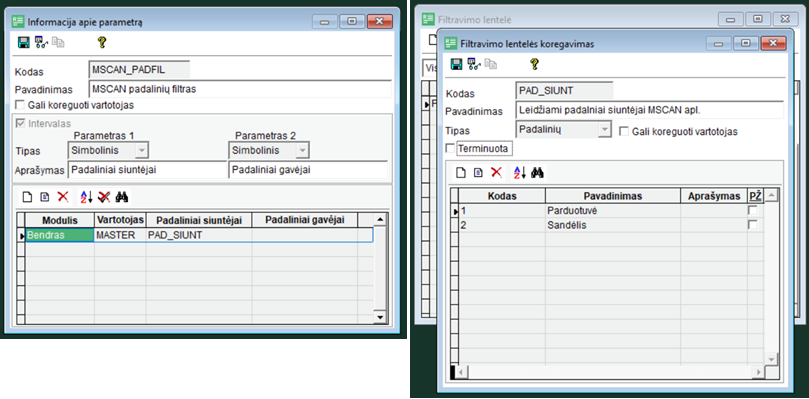This screenshot has width=809, height=399.
Task: Click the Aprašymas column header in the filter table
Action: click(x=714, y=196)
